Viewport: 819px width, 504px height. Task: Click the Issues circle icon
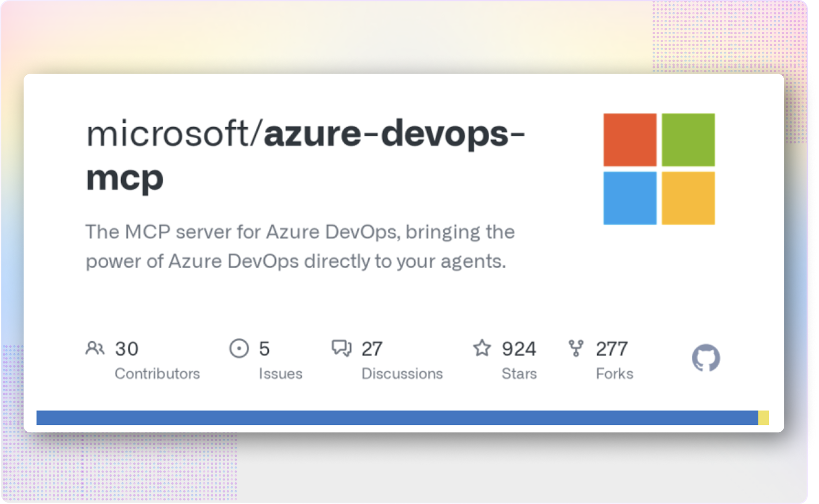pos(239,348)
